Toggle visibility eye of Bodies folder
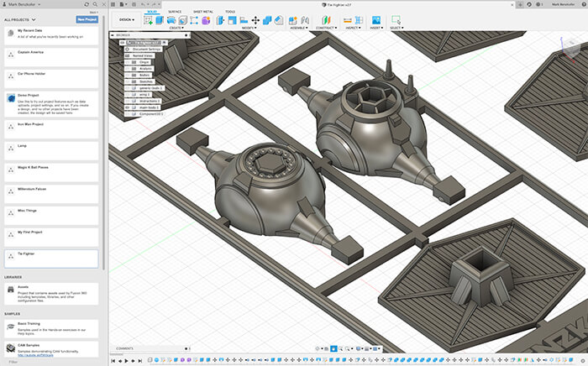This screenshot has width=588, height=366. tap(128, 75)
